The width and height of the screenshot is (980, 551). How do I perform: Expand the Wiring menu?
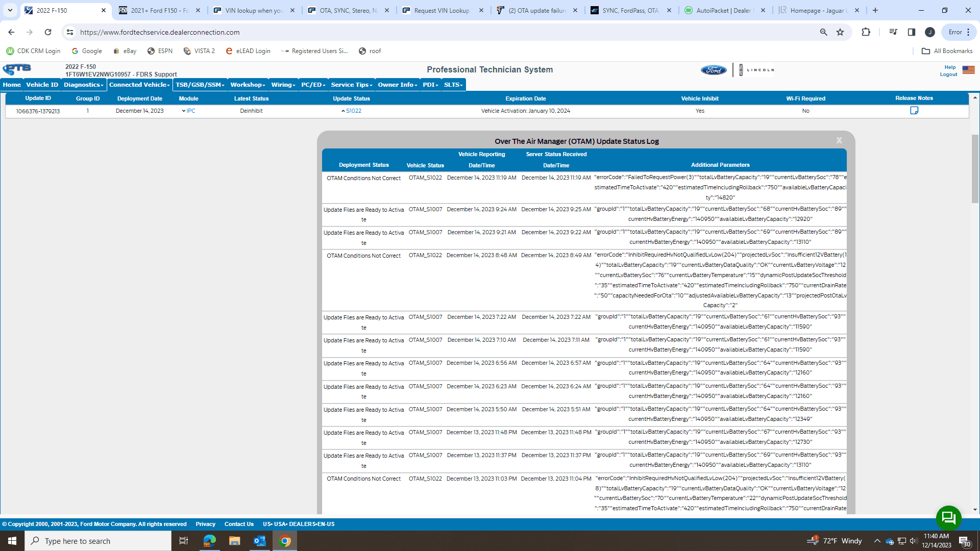point(283,85)
